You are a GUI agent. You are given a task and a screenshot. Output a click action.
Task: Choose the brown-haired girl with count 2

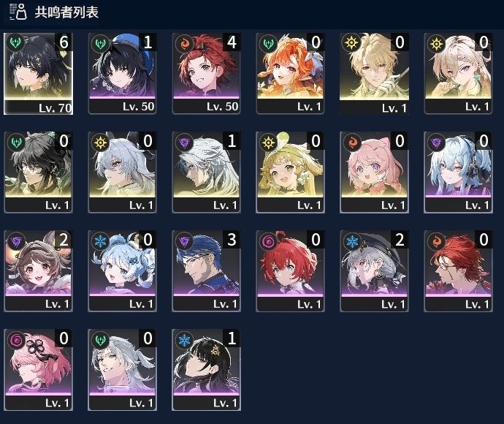point(38,271)
